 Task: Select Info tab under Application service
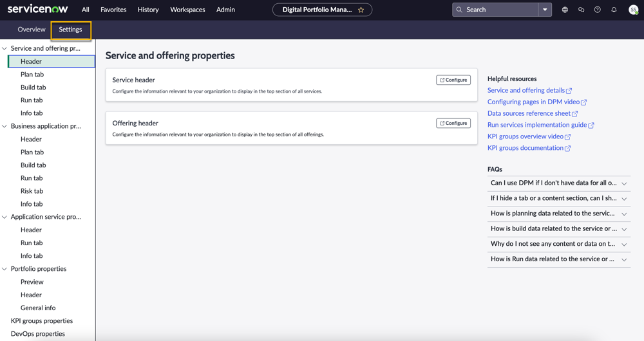[32, 256]
